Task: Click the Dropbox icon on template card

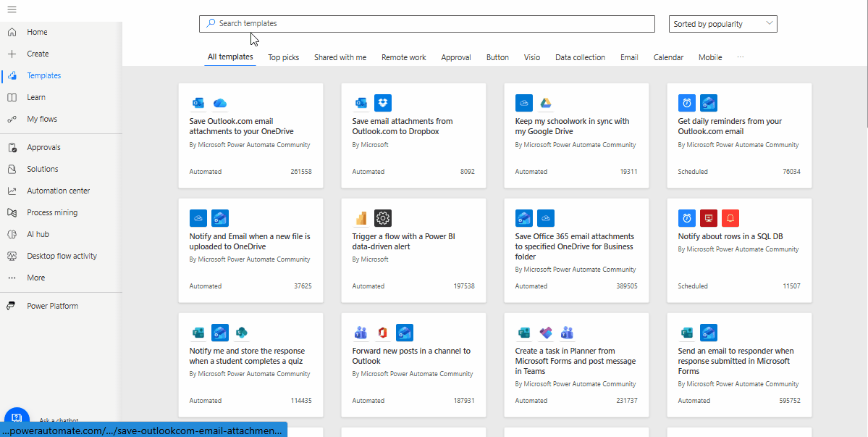Action: click(383, 103)
